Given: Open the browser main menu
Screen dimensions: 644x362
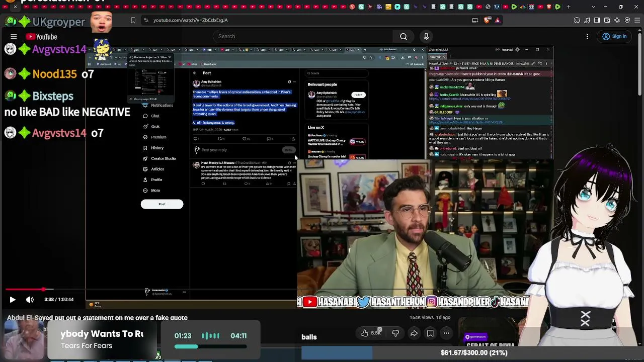Looking at the screenshot, I should (x=637, y=20).
